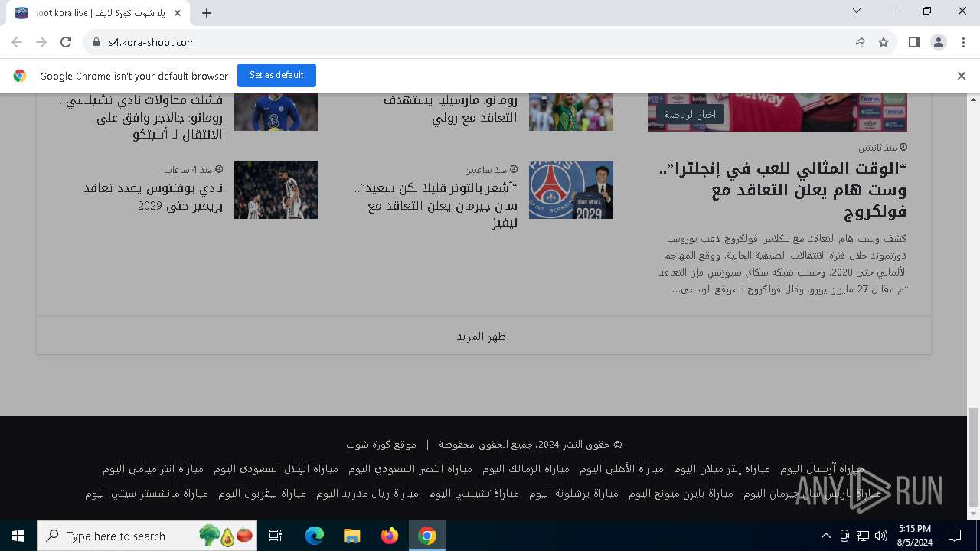This screenshot has width=980, height=551.
Task: Click the taskbar search box
Action: coord(147,536)
